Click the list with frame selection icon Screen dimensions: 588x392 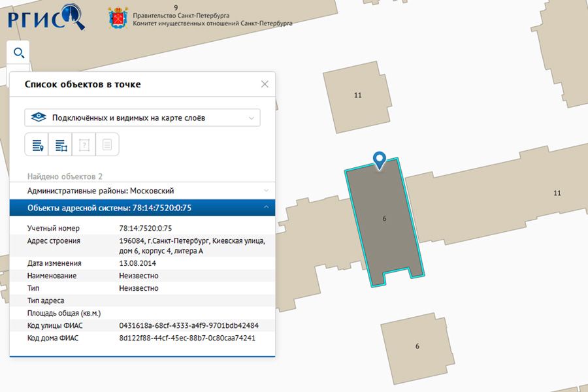[61, 144]
